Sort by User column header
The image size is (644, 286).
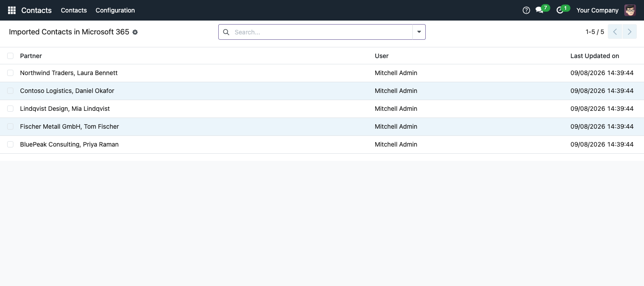pos(381,56)
